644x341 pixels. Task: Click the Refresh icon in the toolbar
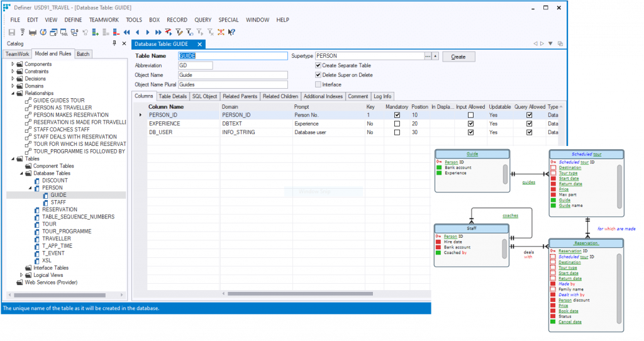[x=43, y=32]
